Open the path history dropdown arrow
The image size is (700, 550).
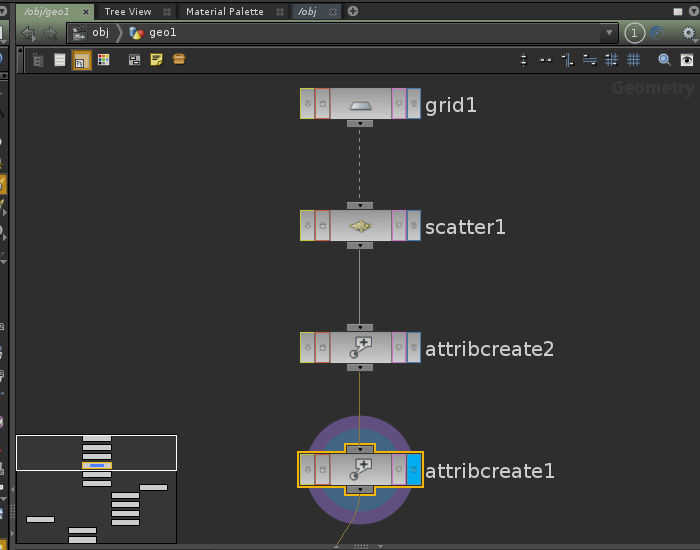coord(610,33)
